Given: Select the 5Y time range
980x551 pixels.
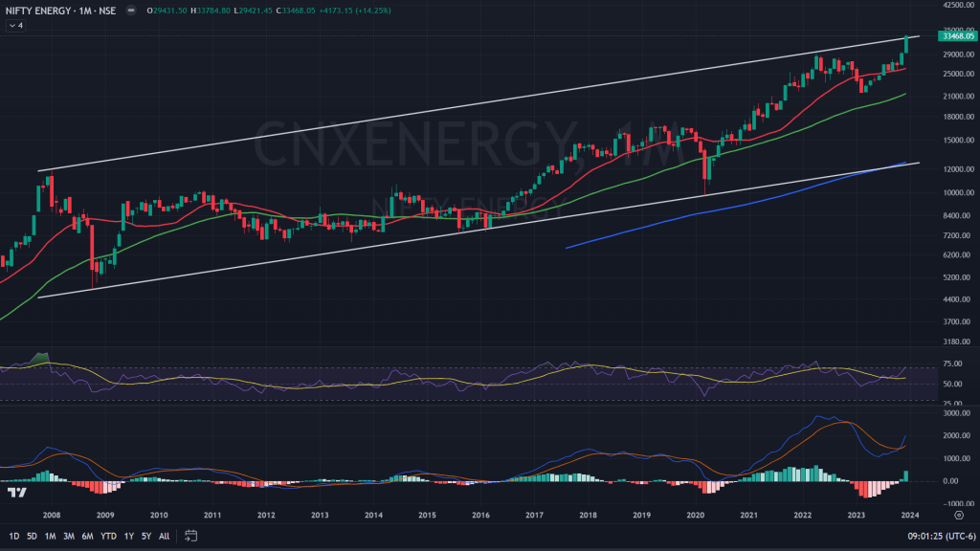Looking at the screenshot, I should point(145,536).
